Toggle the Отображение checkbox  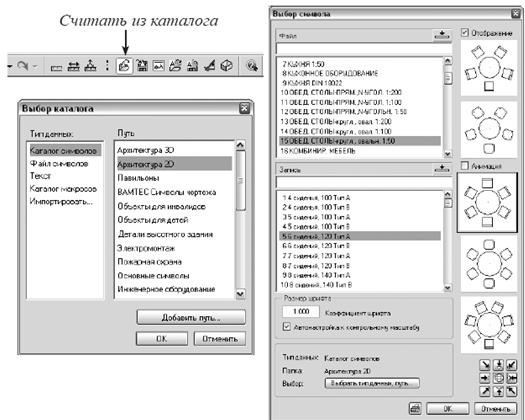click(465, 32)
